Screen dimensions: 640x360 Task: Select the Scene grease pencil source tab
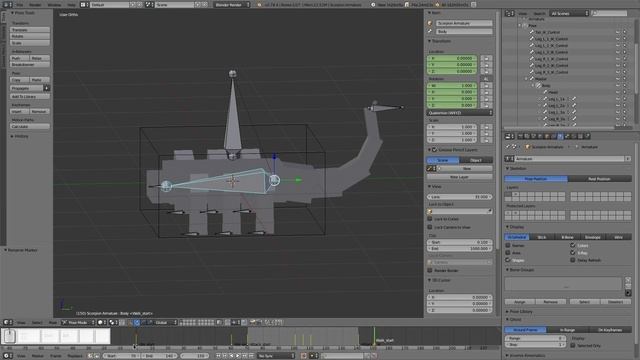pyautogui.click(x=443, y=160)
